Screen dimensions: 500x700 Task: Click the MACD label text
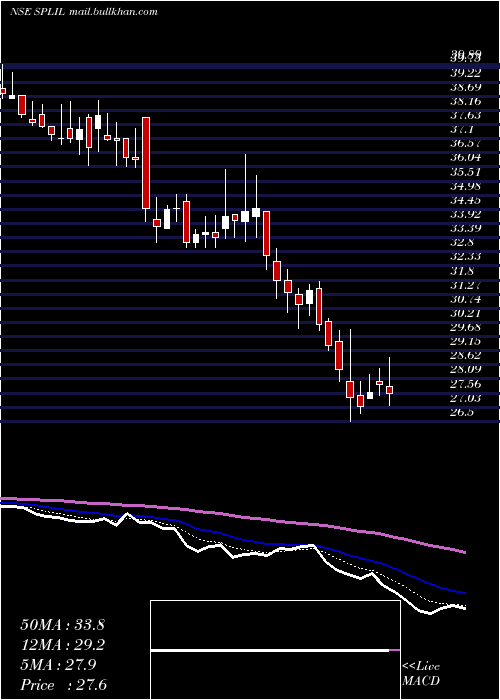pos(421,681)
